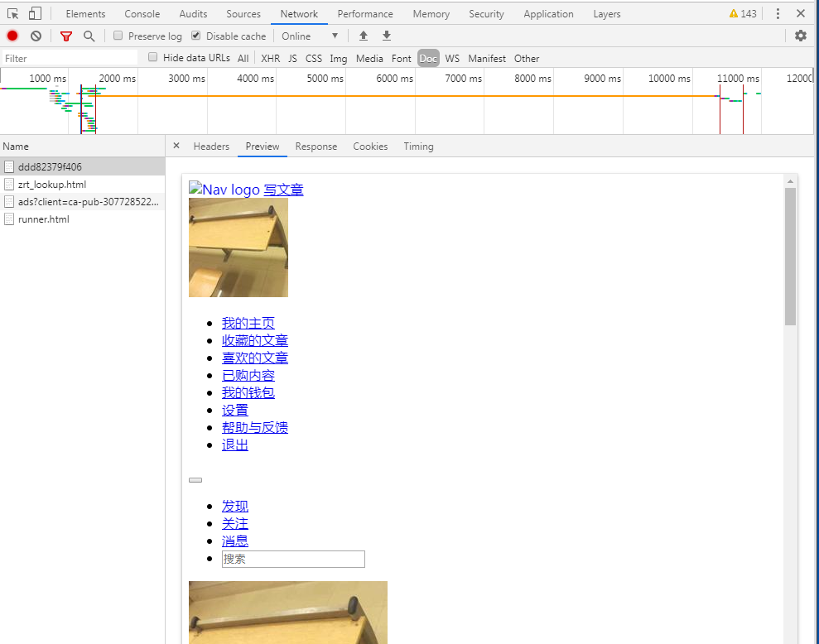Open network search with the magnifier icon
Image resolution: width=819 pixels, height=644 pixels.
point(89,36)
